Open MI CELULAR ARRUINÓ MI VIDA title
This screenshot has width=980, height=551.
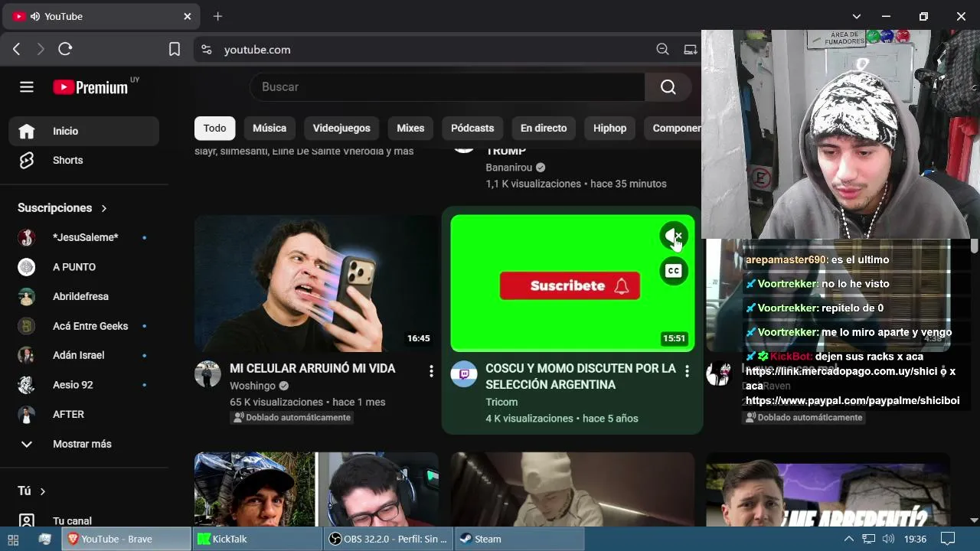[x=312, y=369]
